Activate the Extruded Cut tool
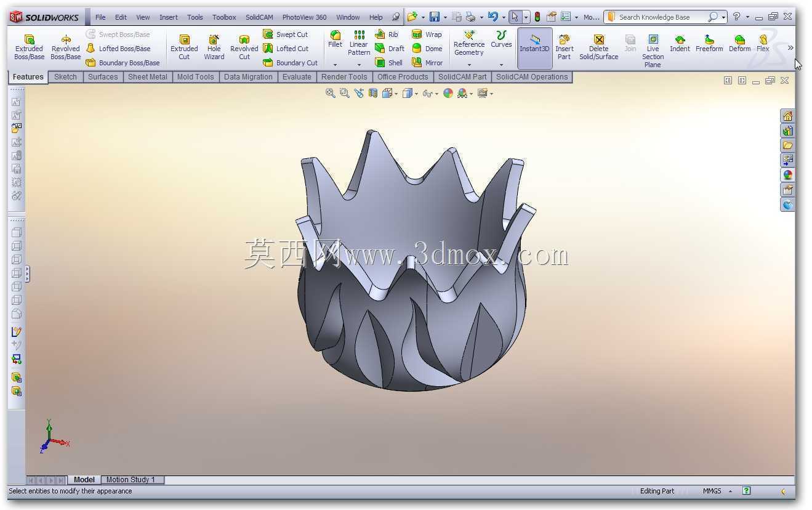This screenshot has width=812, height=510. [x=184, y=47]
